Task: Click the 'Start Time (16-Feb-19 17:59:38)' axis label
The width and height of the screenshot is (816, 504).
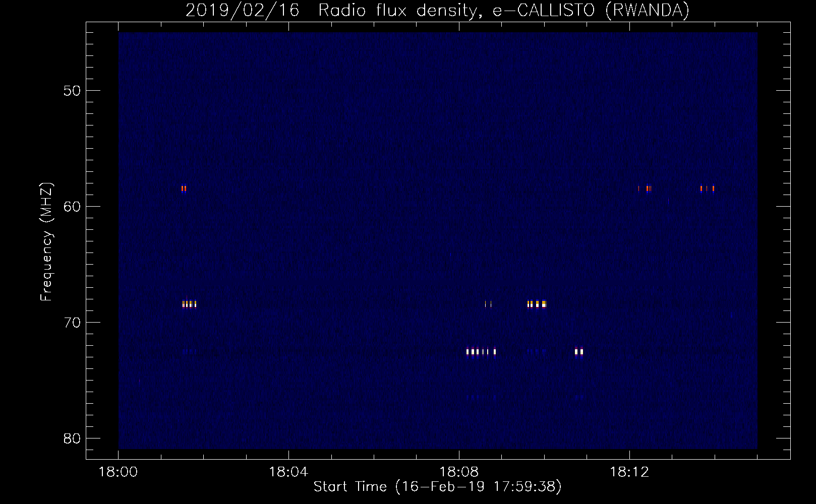Action: pos(437,487)
